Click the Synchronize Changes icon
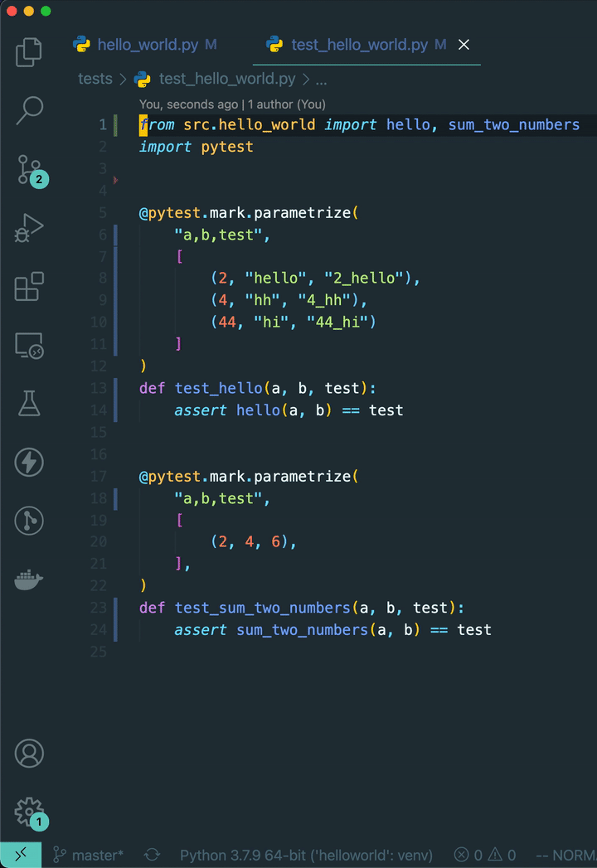The image size is (597, 868). click(152, 855)
